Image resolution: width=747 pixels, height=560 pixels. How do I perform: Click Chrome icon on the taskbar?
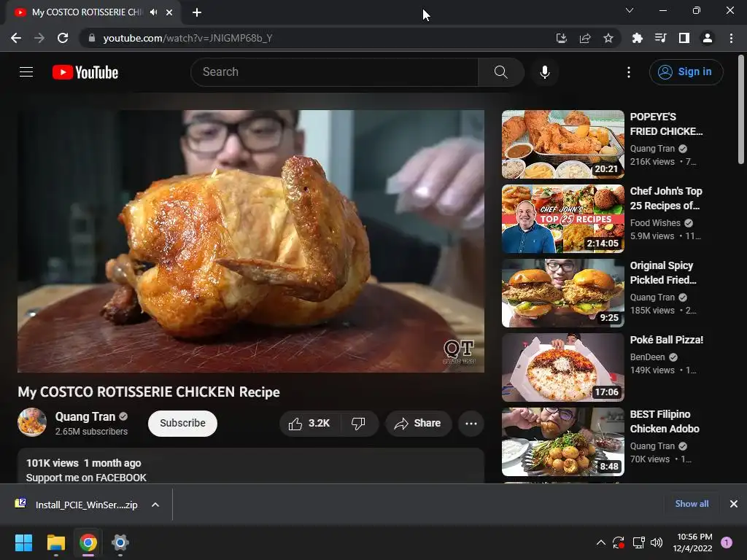coord(88,542)
